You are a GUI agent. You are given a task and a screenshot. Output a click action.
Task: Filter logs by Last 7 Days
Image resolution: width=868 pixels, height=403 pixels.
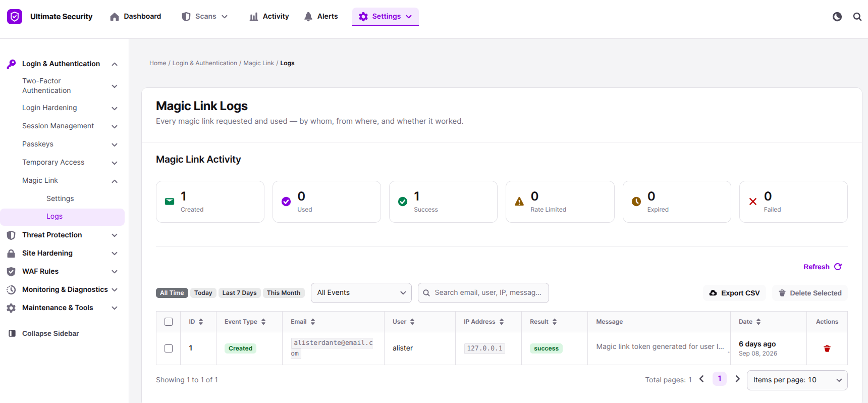[x=240, y=293]
